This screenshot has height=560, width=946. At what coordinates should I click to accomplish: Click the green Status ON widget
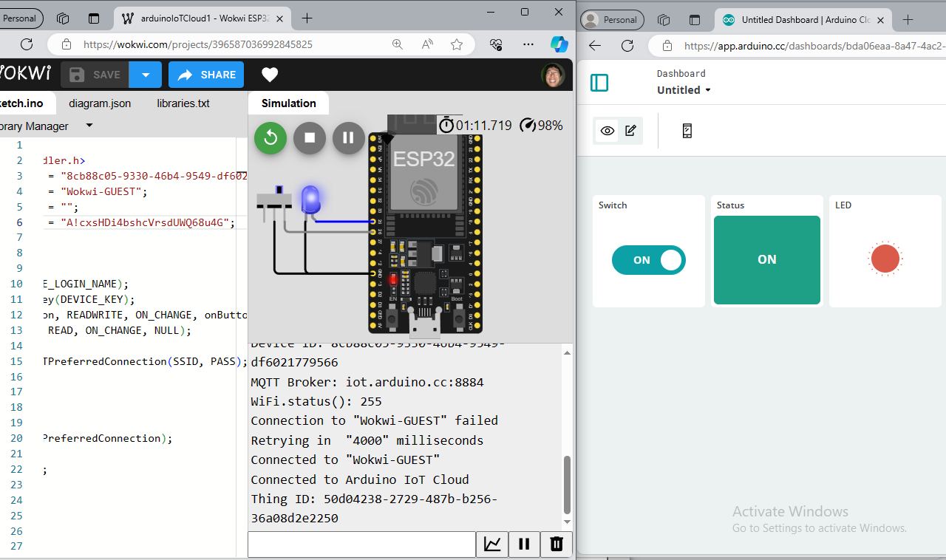click(766, 259)
